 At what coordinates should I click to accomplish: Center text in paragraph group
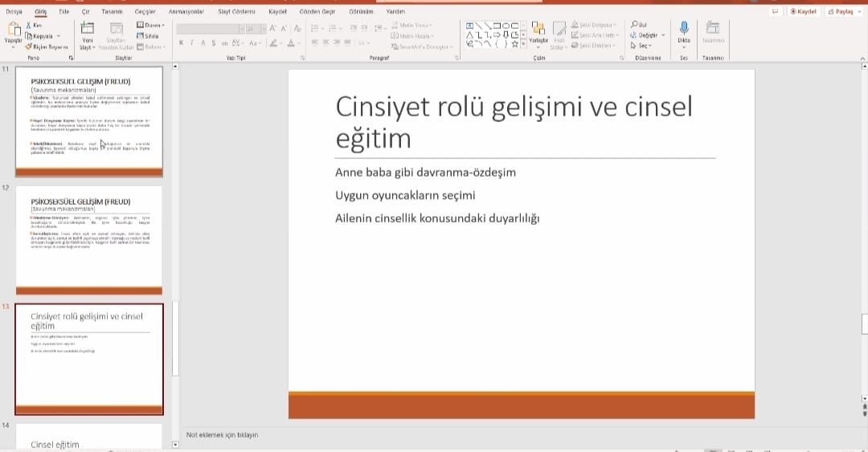(x=325, y=42)
